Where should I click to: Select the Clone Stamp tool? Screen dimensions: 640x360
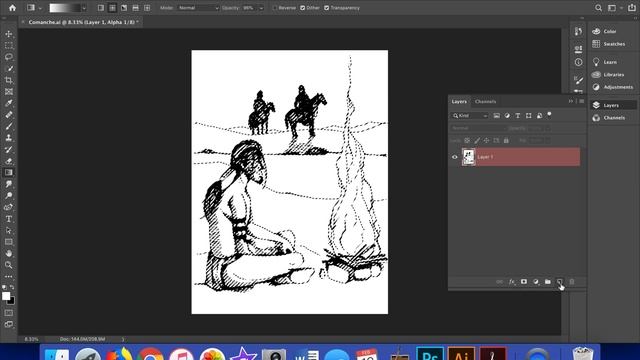point(9,138)
